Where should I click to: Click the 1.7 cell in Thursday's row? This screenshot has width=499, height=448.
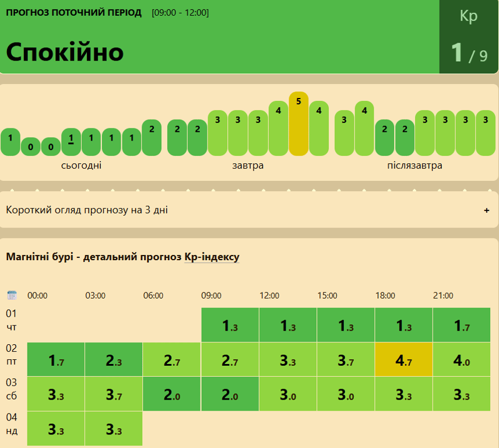[462, 325]
